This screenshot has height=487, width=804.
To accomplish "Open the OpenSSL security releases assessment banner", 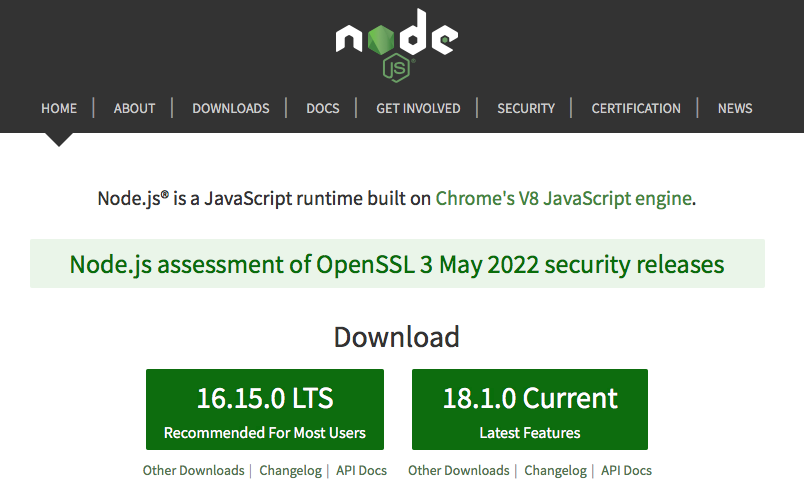I will tap(397, 264).
